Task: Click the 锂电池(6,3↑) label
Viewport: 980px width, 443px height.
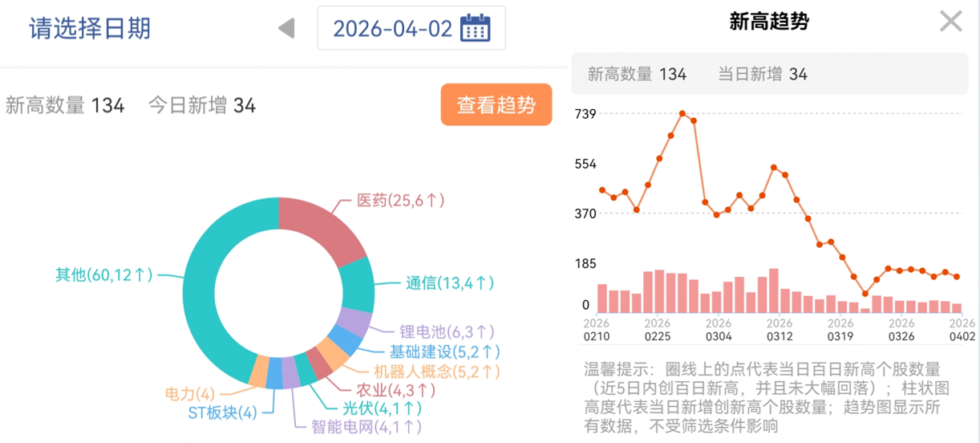Action: 447,331
